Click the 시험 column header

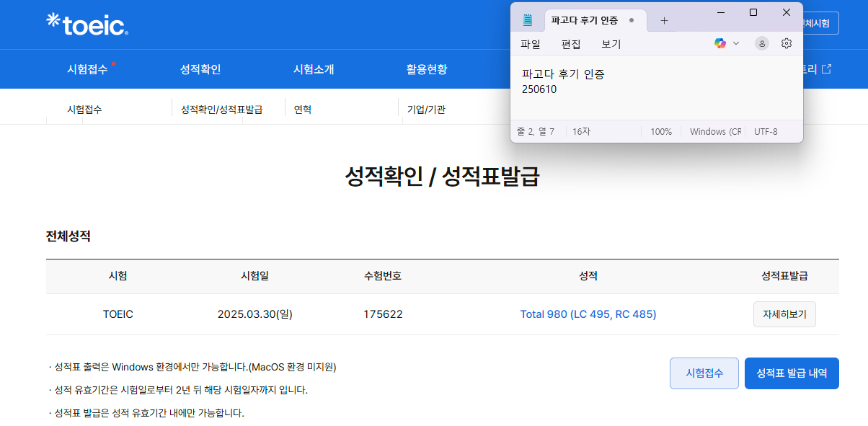(118, 276)
